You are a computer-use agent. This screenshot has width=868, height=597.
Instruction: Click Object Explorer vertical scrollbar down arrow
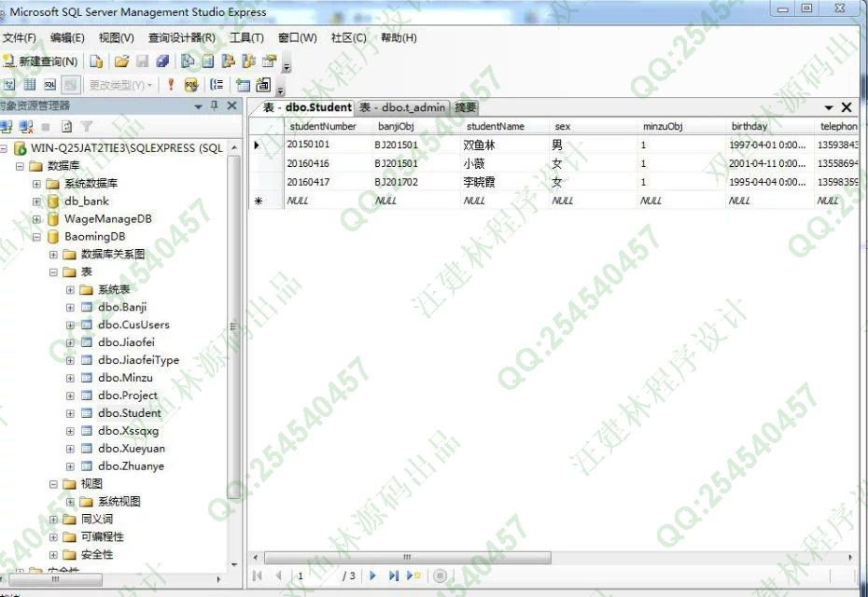(234, 564)
